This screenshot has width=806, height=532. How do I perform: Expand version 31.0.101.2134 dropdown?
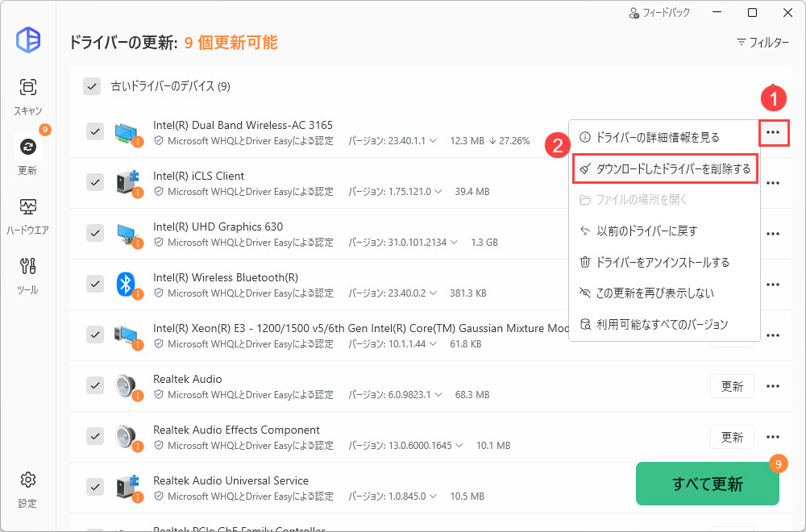tap(453, 242)
